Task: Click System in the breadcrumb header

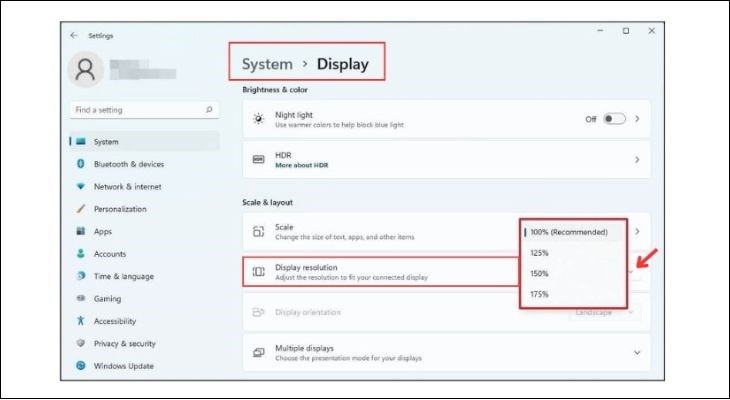Action: click(x=267, y=65)
